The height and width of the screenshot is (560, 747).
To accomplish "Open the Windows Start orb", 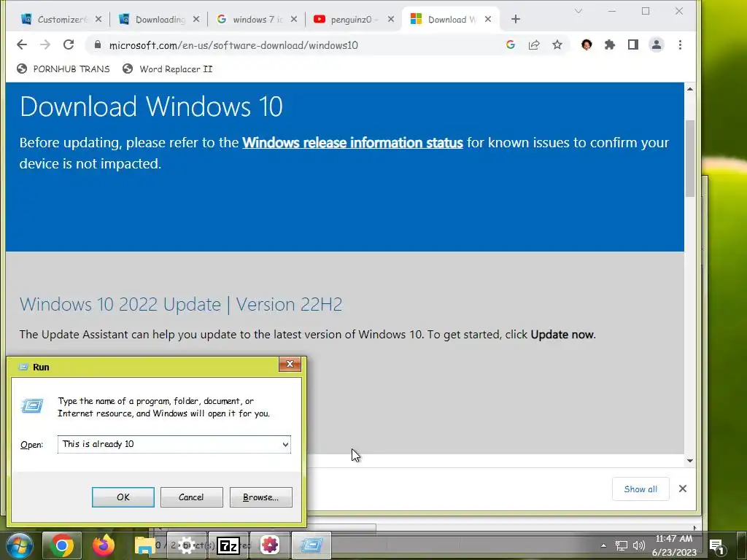I will pyautogui.click(x=20, y=545).
